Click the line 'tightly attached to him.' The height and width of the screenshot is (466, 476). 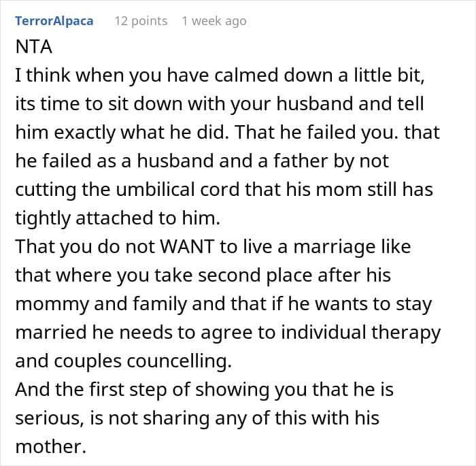coord(118,218)
